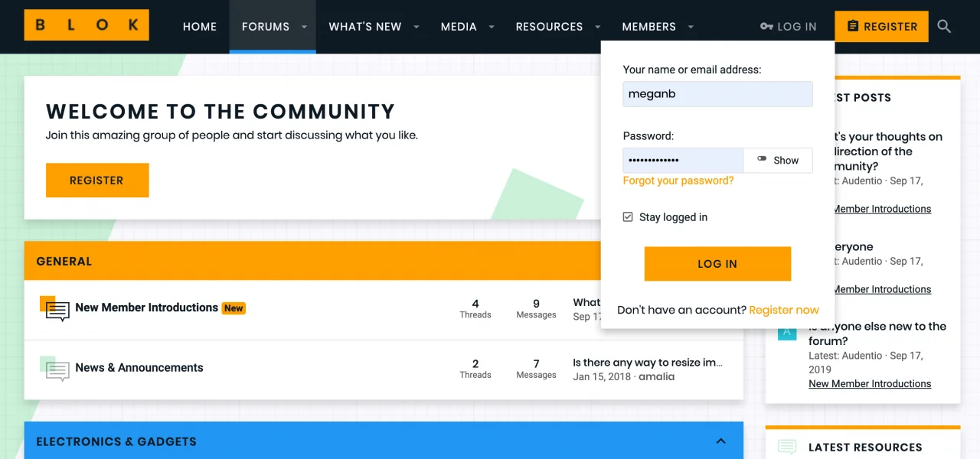
Task: Click the BLOK logo
Action: point(87,25)
